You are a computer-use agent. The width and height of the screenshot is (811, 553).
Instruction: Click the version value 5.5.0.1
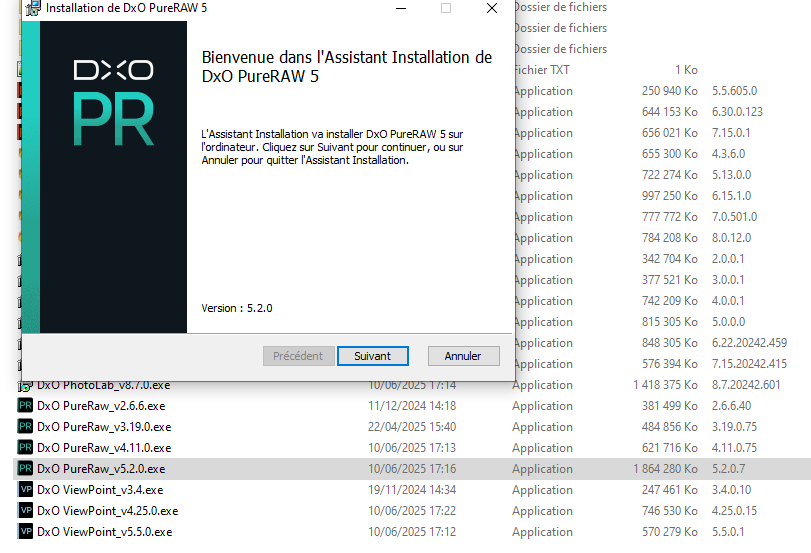728,532
